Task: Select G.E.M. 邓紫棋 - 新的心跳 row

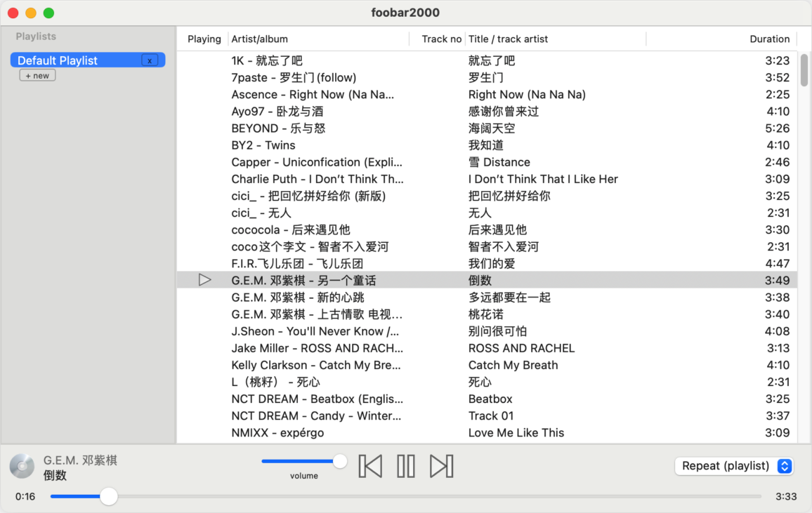Action: [x=487, y=298]
